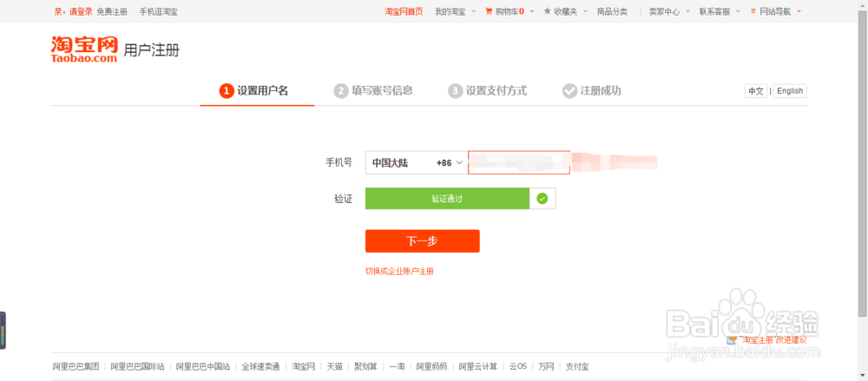Click the 下一步 button
Screen dimensions: 868x381
tap(423, 241)
